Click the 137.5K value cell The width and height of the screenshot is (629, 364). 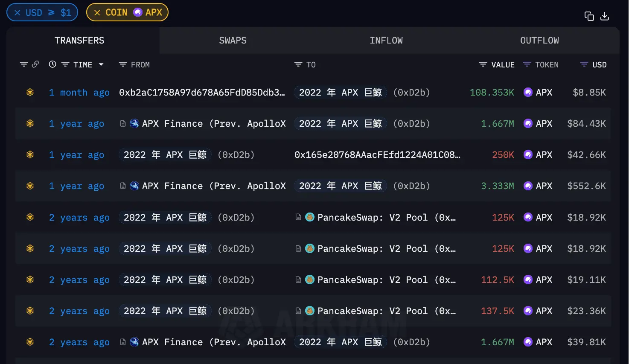point(498,311)
